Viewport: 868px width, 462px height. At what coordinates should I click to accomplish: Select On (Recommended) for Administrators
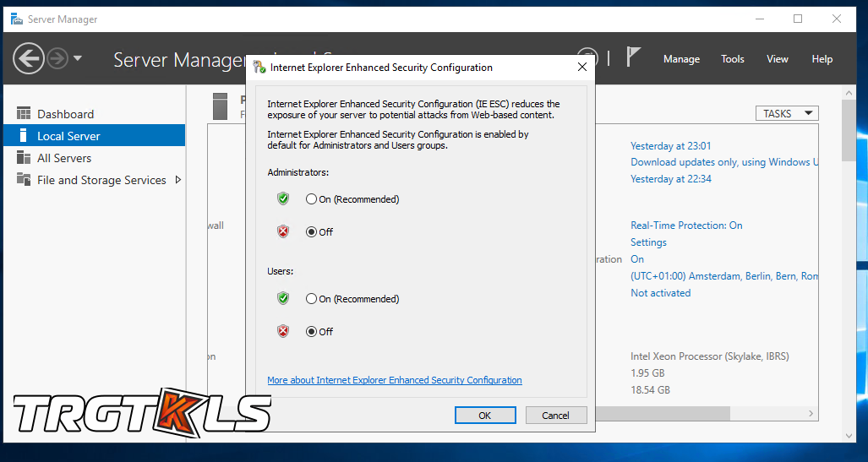point(312,199)
